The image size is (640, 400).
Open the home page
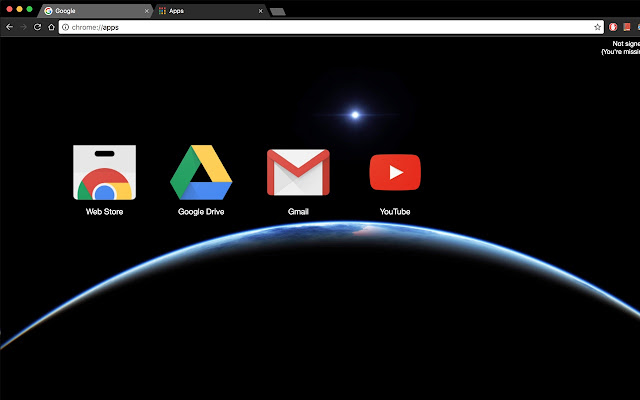click(x=51, y=27)
